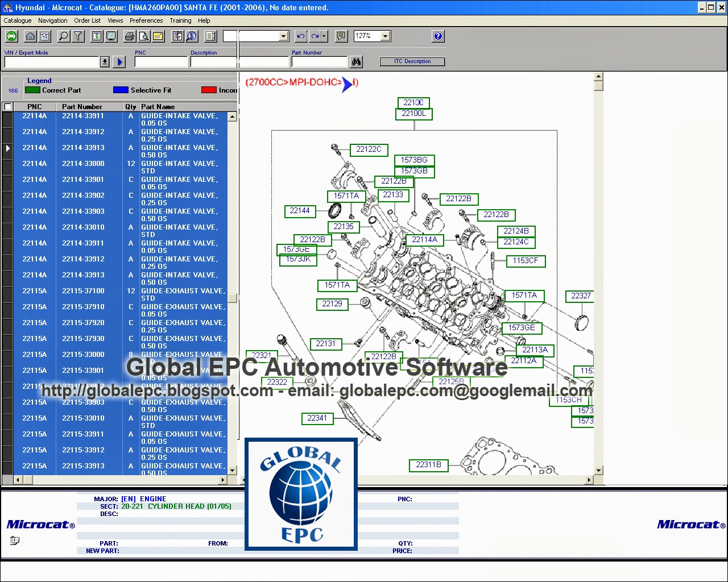
Task: Open print preview from the toolbar
Action: (x=144, y=36)
